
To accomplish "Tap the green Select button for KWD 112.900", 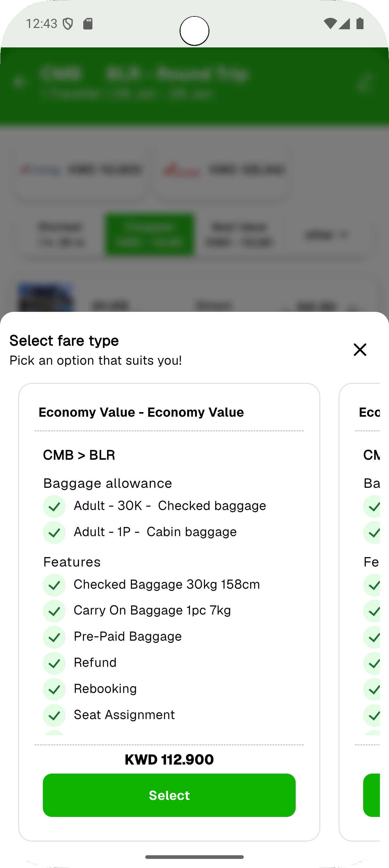I will 169,795.
